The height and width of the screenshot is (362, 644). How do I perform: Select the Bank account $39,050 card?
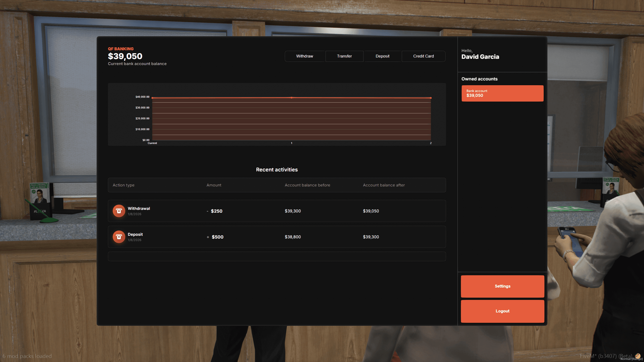502,93
